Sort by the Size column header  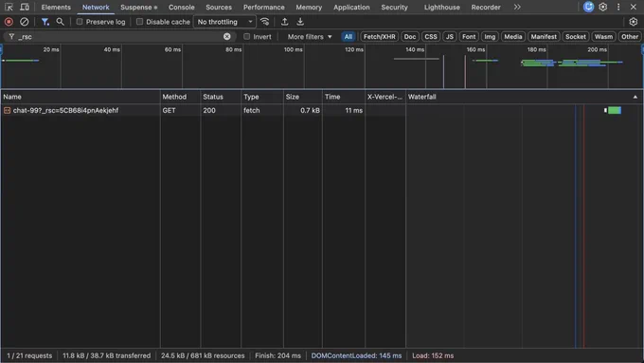point(303,97)
